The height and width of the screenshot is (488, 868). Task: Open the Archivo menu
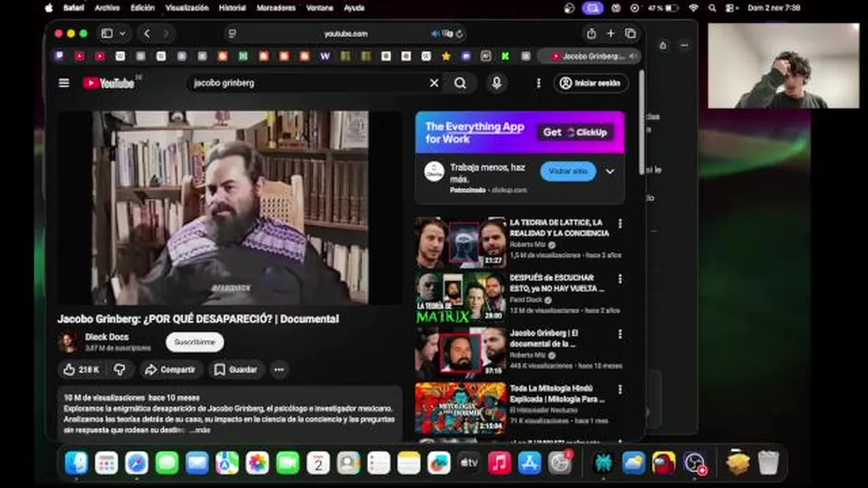point(107,8)
